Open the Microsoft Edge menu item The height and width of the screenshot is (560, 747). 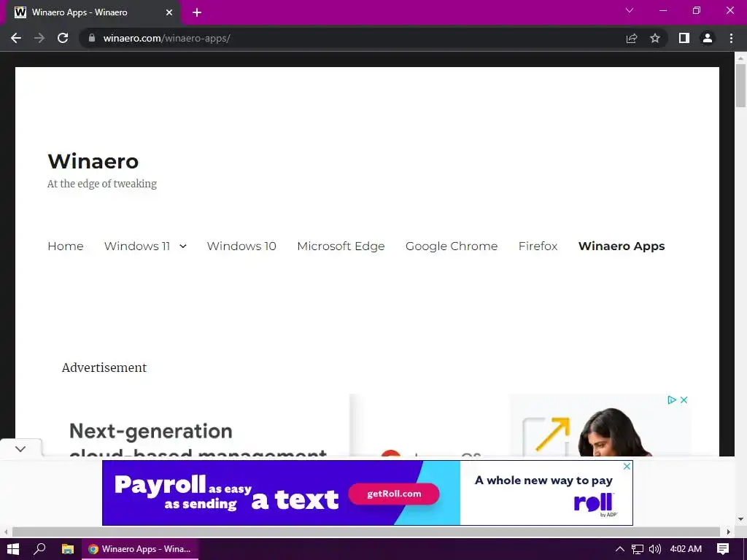(341, 246)
